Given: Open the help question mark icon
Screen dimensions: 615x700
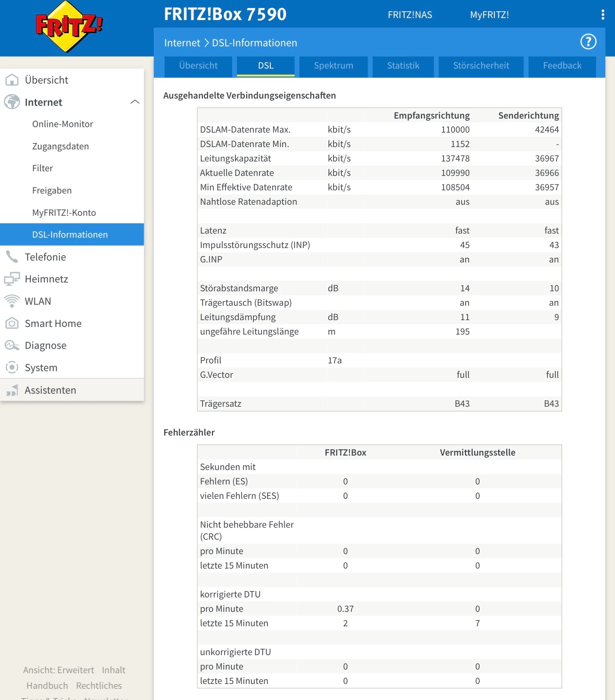Looking at the screenshot, I should click(x=588, y=42).
